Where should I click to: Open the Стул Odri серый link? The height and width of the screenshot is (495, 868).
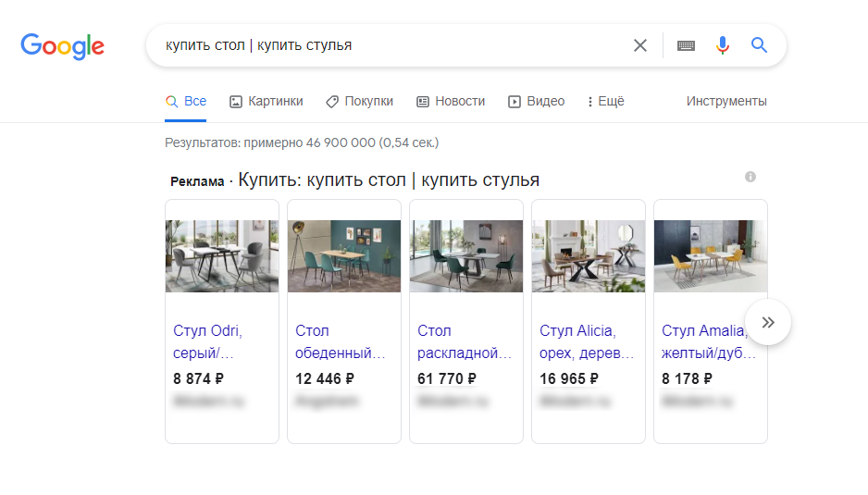pyautogui.click(x=207, y=341)
